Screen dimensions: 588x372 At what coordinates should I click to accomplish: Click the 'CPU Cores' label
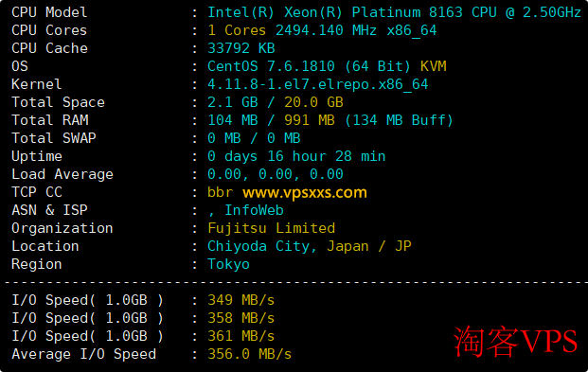49,30
